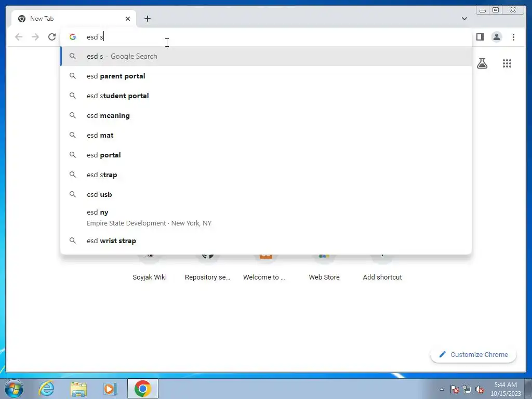Click search icon beside 'esd mat'
This screenshot has width=532, height=399.
coord(73,135)
